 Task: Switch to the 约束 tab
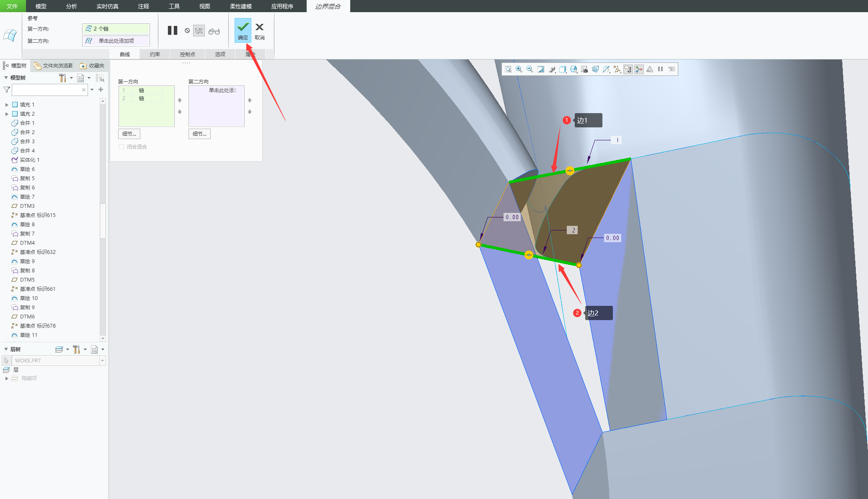click(155, 54)
